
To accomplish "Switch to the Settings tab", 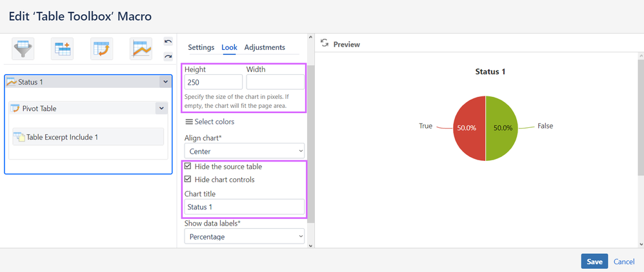I will pos(201,47).
